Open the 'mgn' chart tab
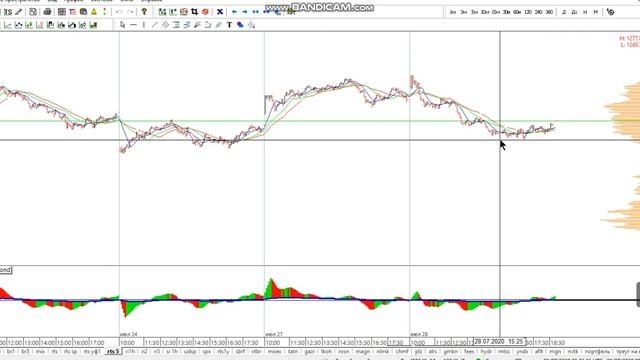Viewport: 640px width, 360px height. tap(555, 351)
